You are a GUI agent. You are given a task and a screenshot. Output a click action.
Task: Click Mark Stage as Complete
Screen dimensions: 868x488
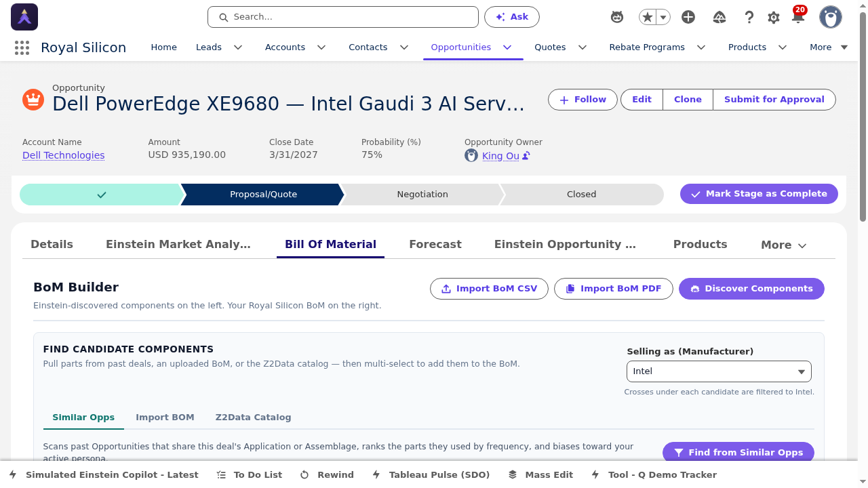[x=759, y=194]
